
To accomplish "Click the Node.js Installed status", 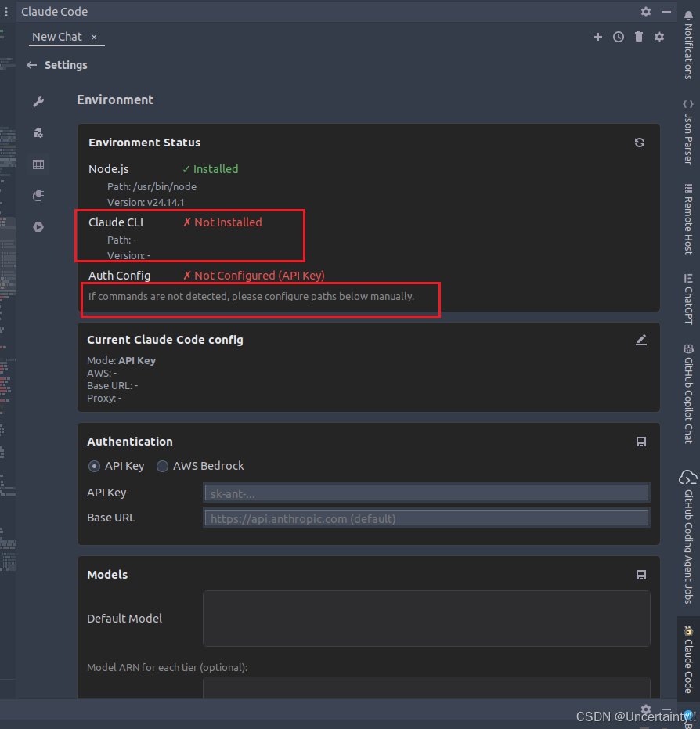I will [210, 169].
